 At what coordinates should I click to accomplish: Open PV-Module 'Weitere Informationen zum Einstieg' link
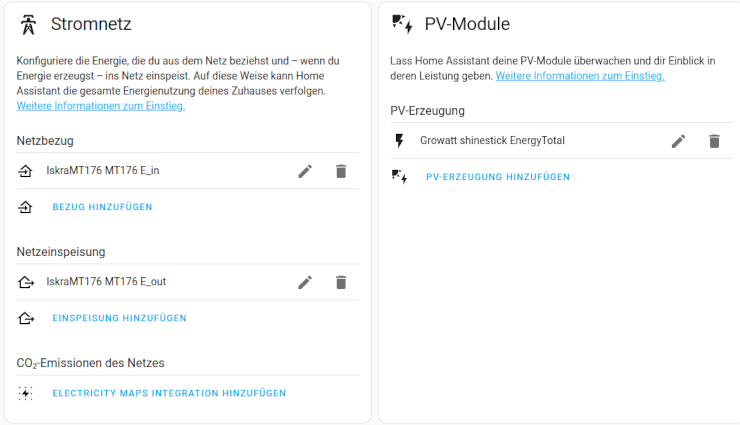coord(580,76)
